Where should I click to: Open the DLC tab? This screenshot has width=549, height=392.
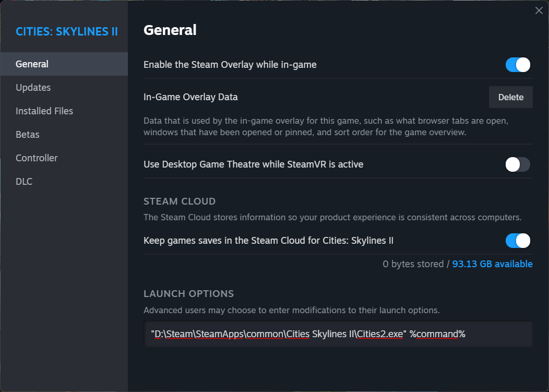click(x=24, y=182)
